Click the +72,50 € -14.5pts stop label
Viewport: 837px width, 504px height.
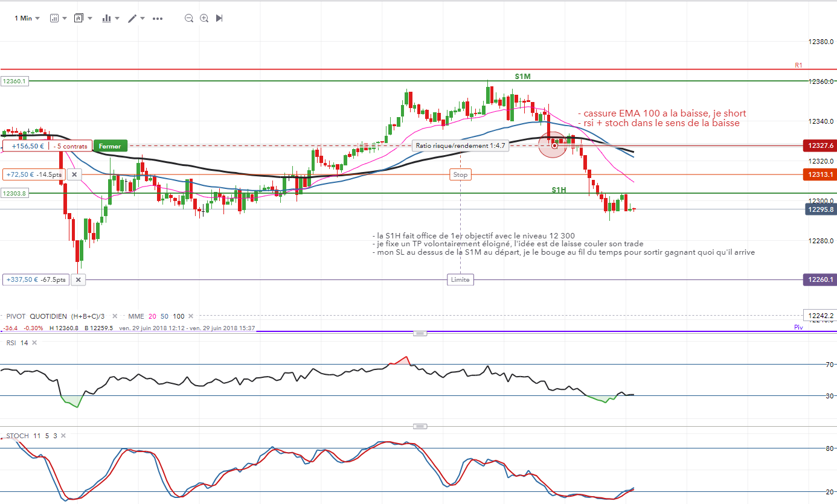click(x=34, y=174)
